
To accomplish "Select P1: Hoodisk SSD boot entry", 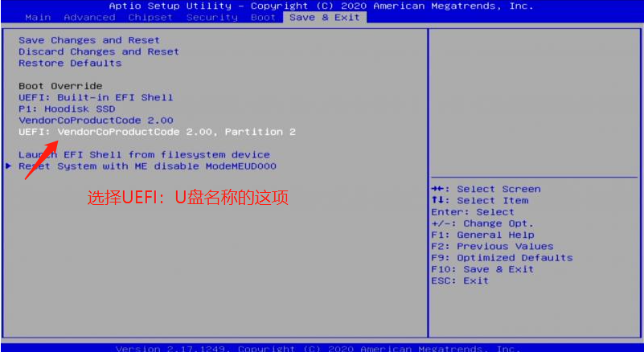I will [x=67, y=108].
